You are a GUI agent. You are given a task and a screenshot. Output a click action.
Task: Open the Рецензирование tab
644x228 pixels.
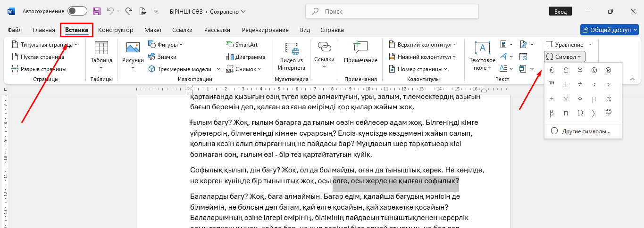click(x=265, y=30)
